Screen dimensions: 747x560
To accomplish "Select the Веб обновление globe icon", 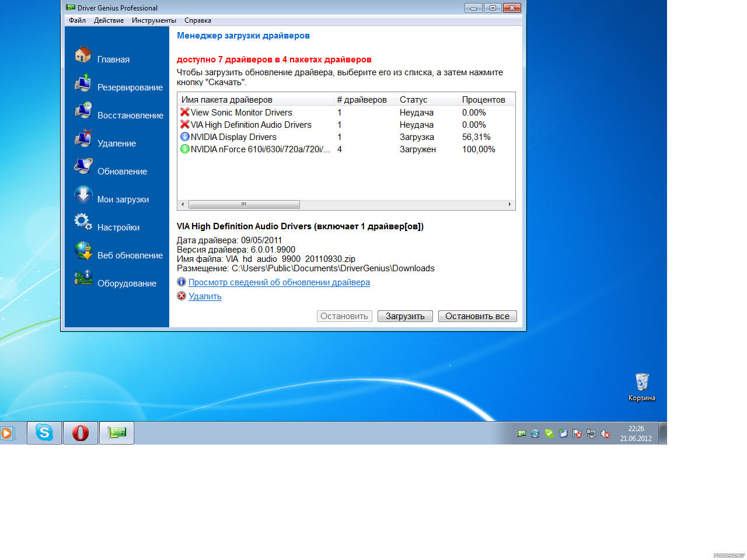I will click(x=83, y=251).
